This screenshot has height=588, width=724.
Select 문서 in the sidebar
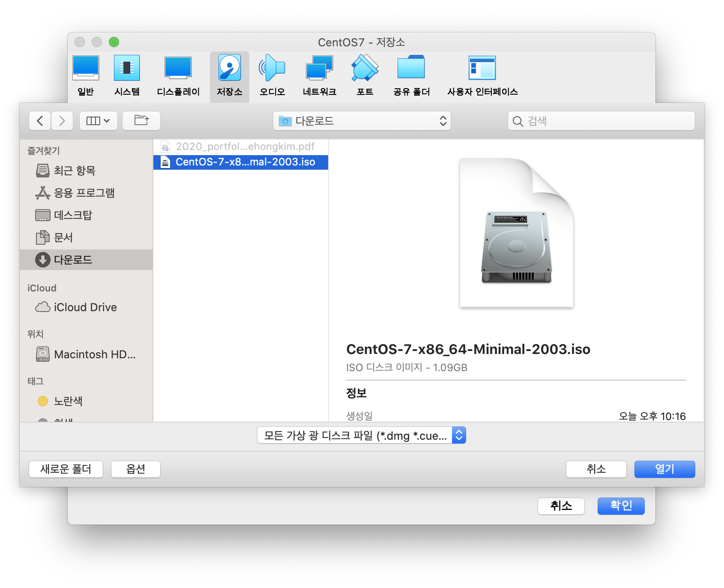(86, 237)
